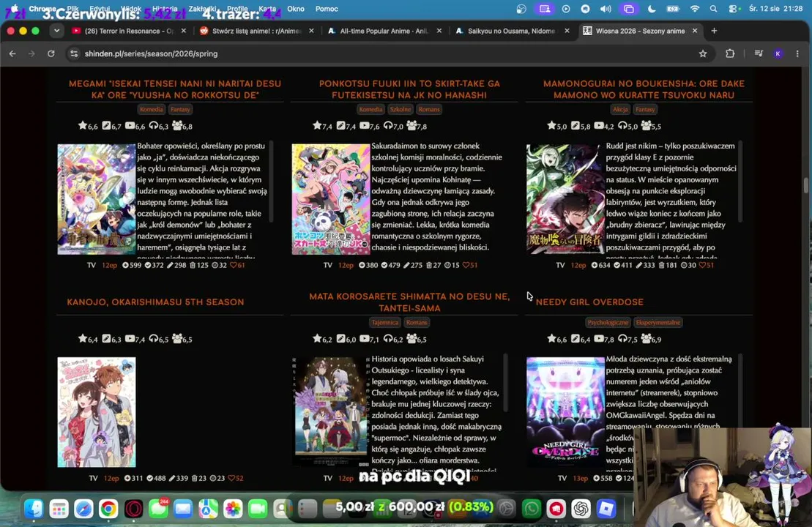Open Mata Korosarete Shimatta no desu ne link
812x527 pixels.
(409, 302)
